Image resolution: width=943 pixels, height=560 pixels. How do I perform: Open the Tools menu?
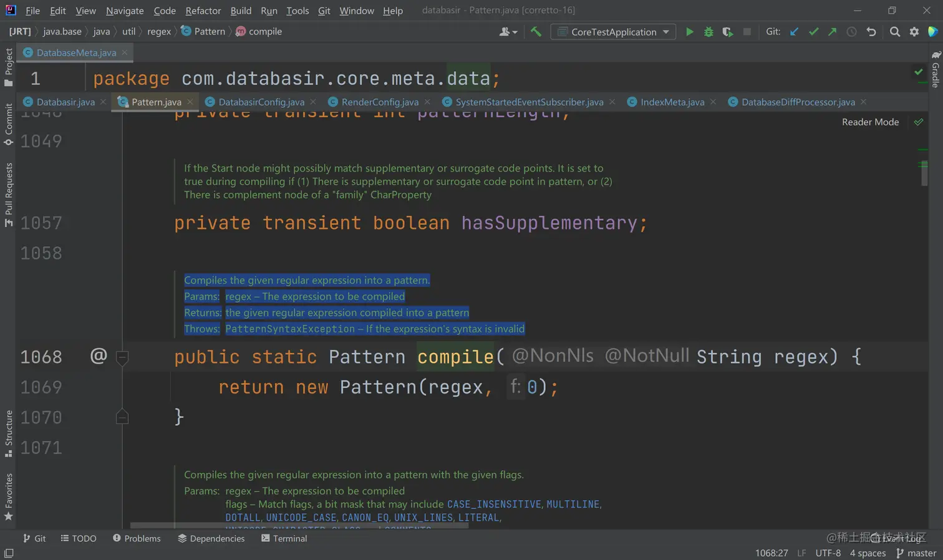pos(297,11)
